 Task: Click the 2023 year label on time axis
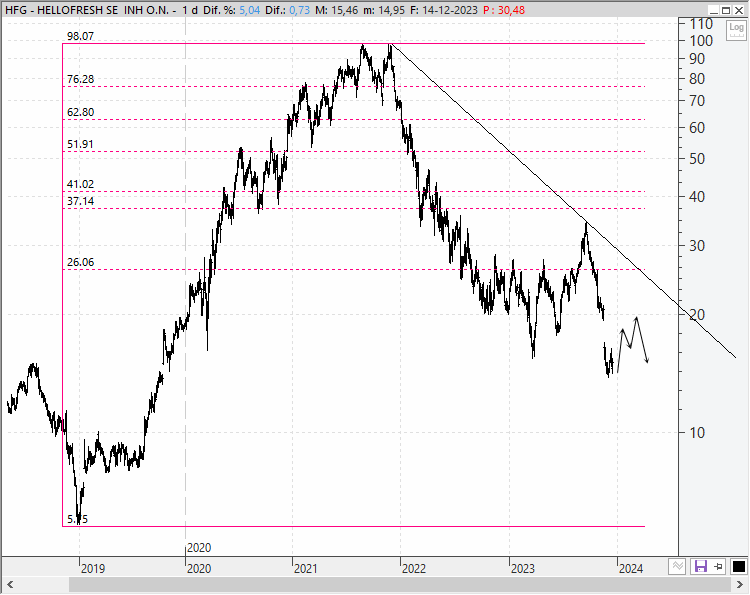522,569
